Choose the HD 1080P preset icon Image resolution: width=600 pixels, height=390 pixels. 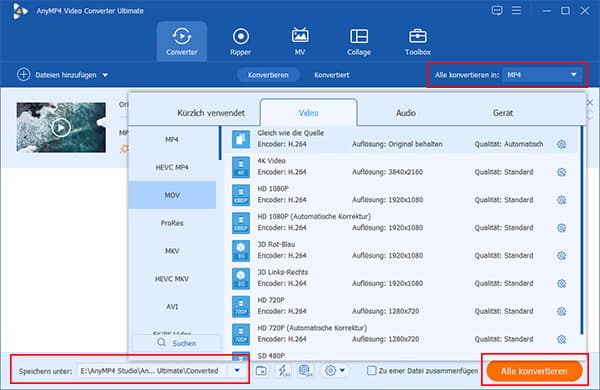click(241, 195)
